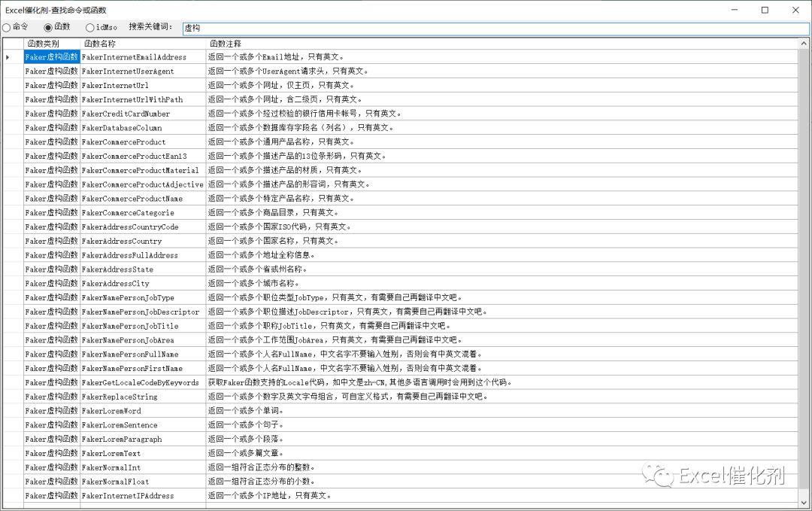Screen dimensions: 812x511
Task: Select the FakerInternetUrl cell
Action: (143, 86)
